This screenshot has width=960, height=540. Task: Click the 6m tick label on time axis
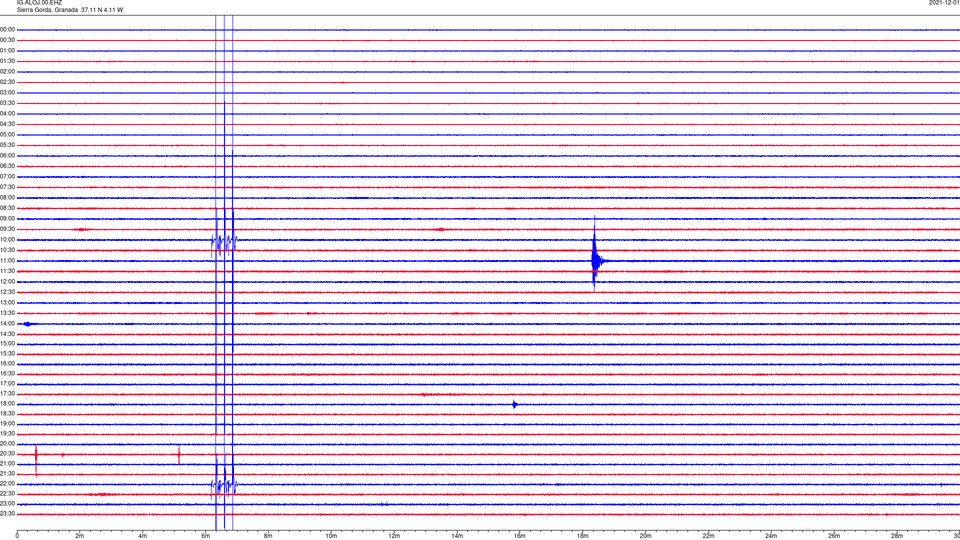205,536
